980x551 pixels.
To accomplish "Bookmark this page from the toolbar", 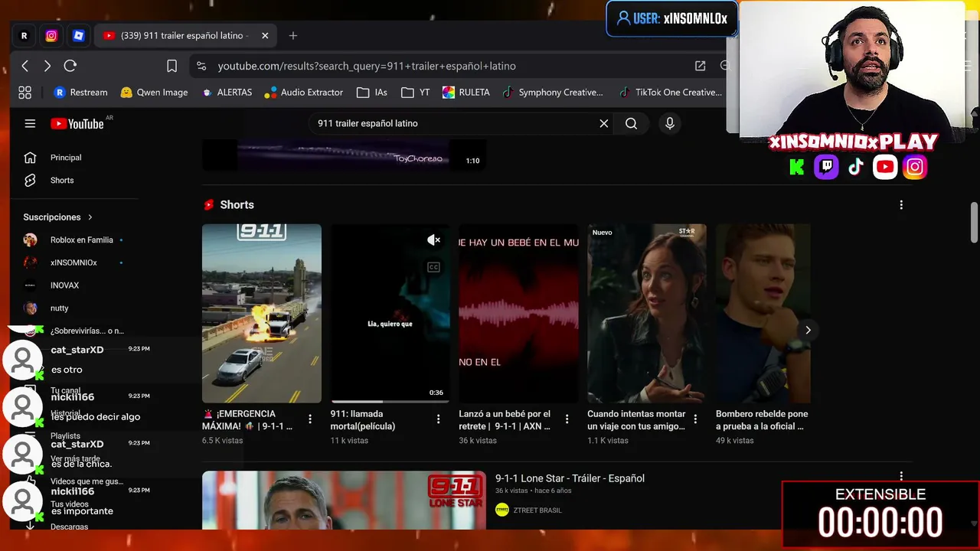I will 172,66.
